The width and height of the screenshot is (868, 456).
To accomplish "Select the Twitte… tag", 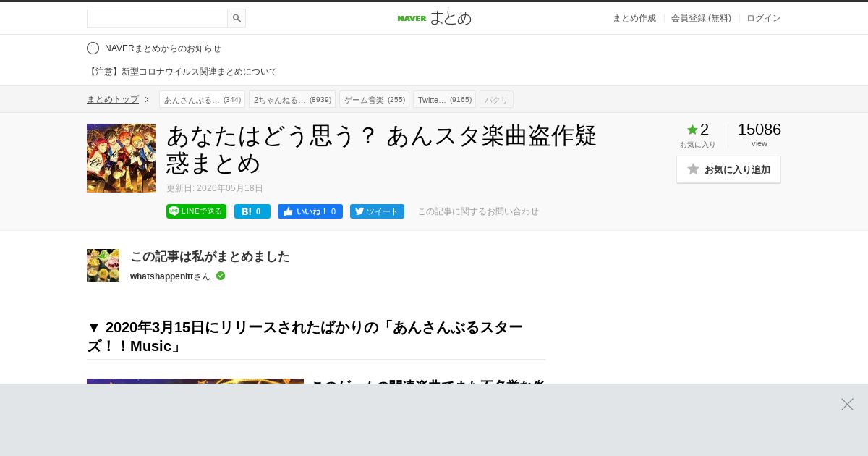I will (444, 99).
